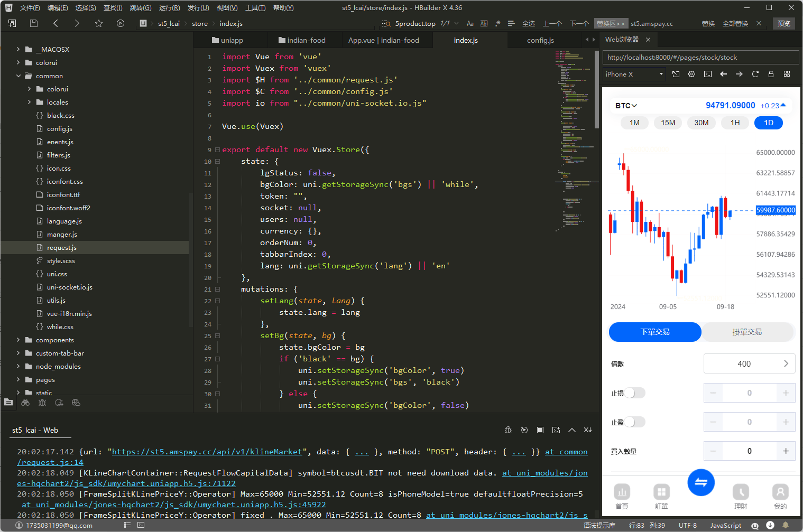Image resolution: width=803 pixels, height=532 pixels.
Task: Toggle the 止盈 take-profit switch
Action: pos(635,422)
